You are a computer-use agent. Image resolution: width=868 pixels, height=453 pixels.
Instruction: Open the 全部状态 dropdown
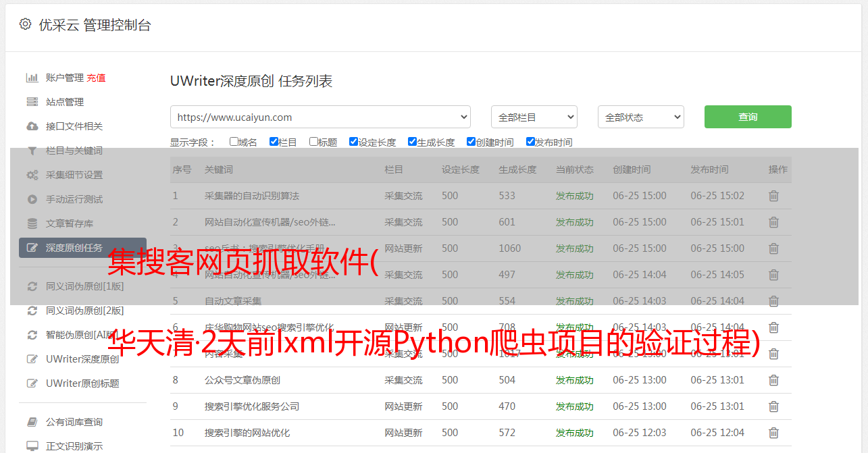coord(641,117)
